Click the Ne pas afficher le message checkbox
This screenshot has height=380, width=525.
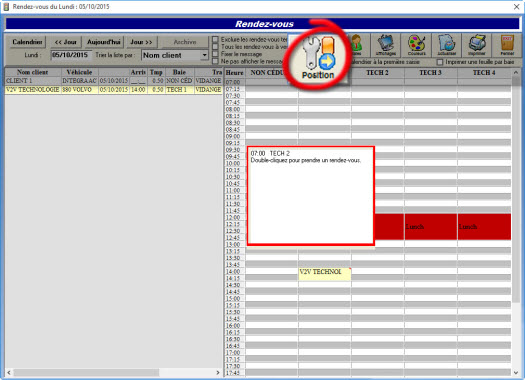point(215,61)
